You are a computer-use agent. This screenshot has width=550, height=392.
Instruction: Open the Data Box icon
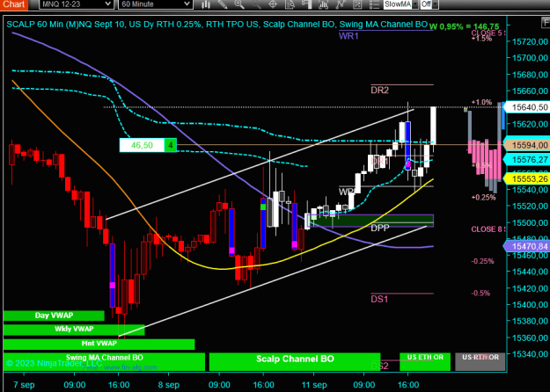click(x=290, y=4)
